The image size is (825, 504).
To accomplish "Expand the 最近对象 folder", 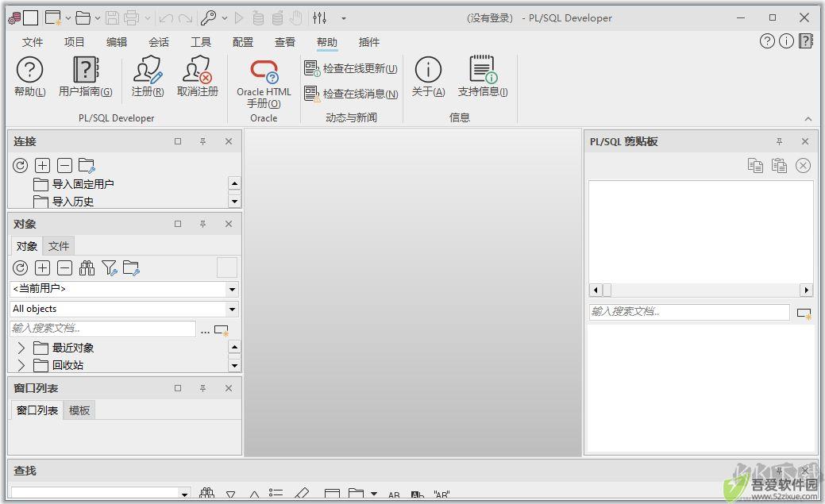I will point(21,348).
